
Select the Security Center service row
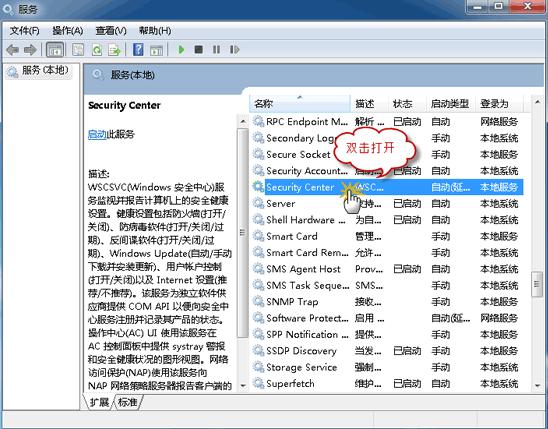(387, 187)
